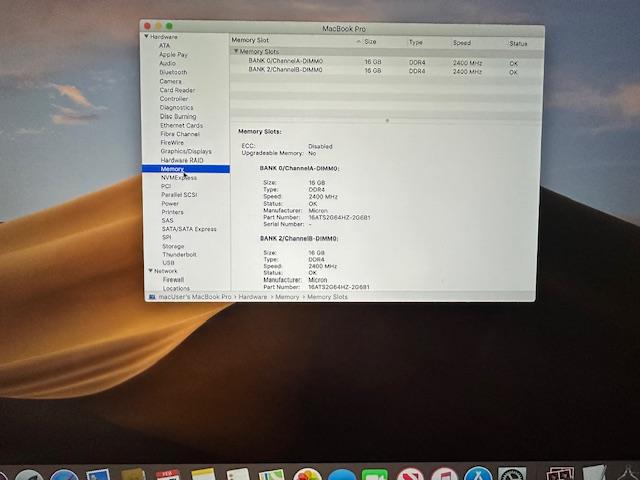The image size is (640, 480).
Task: Select SAS in the sidebar
Action: tap(167, 220)
